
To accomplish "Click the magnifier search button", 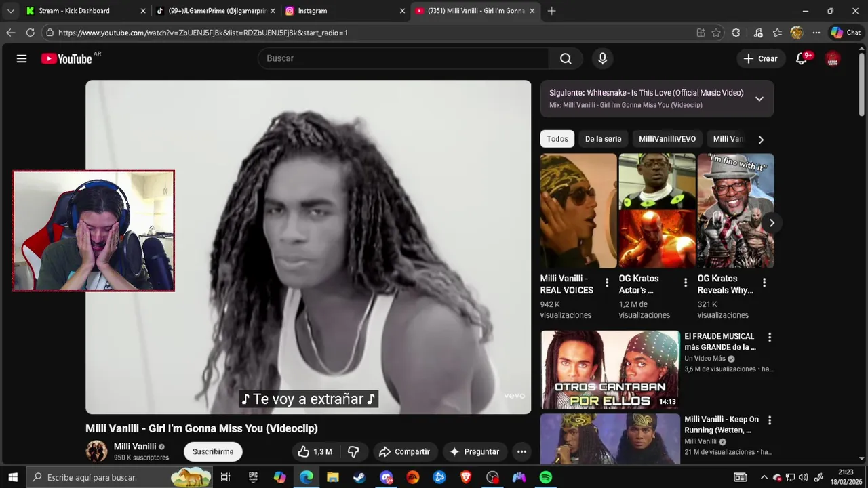I will click(x=566, y=59).
